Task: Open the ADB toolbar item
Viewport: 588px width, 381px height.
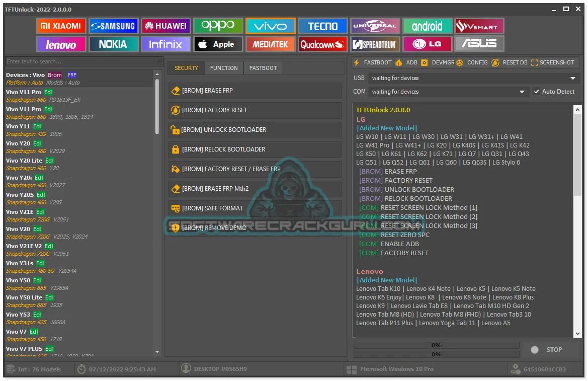Action: [x=406, y=63]
